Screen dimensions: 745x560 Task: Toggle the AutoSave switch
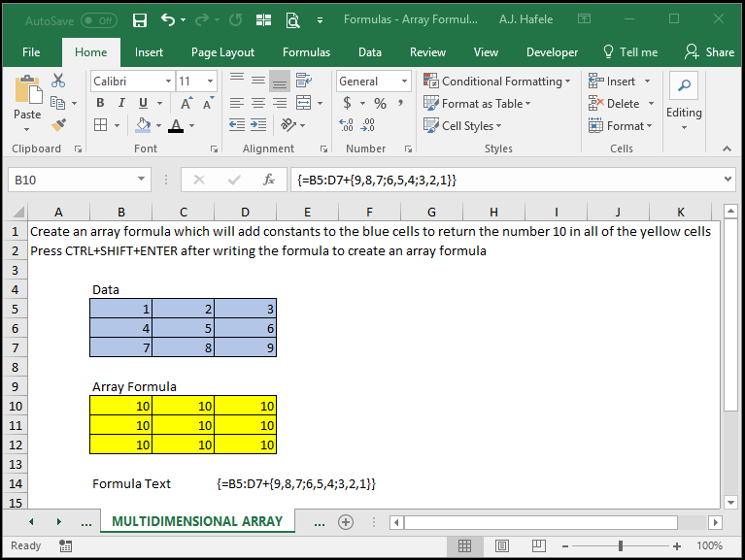point(99,20)
